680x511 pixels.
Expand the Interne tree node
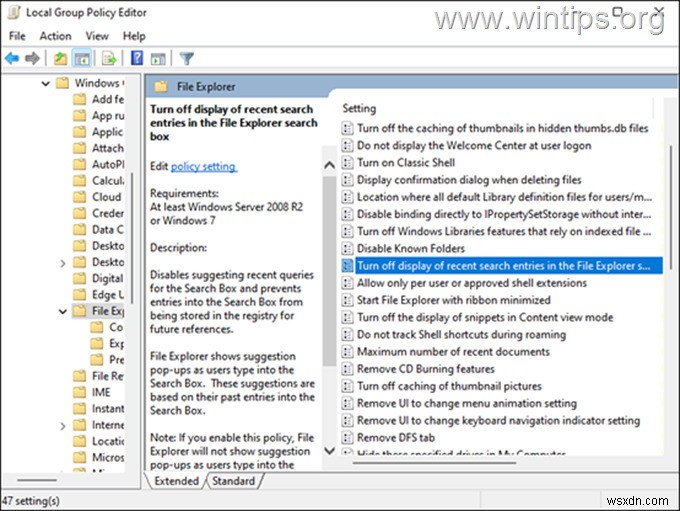[x=63, y=426]
